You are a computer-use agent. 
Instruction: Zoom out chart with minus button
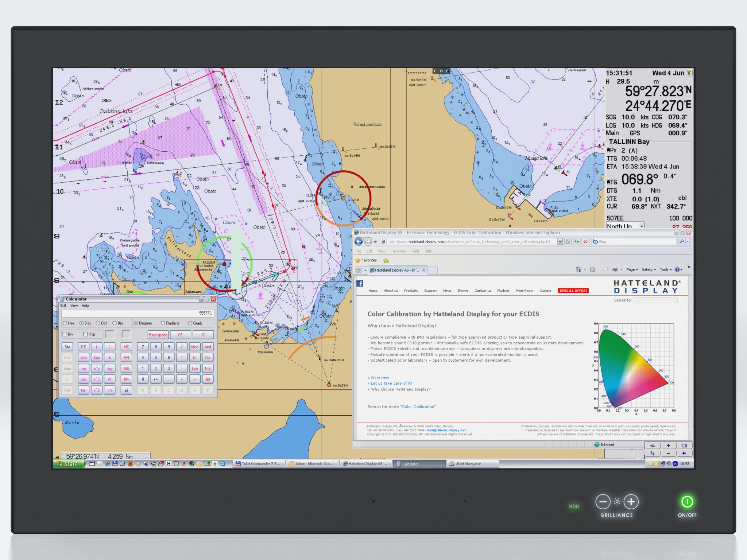tap(668, 454)
